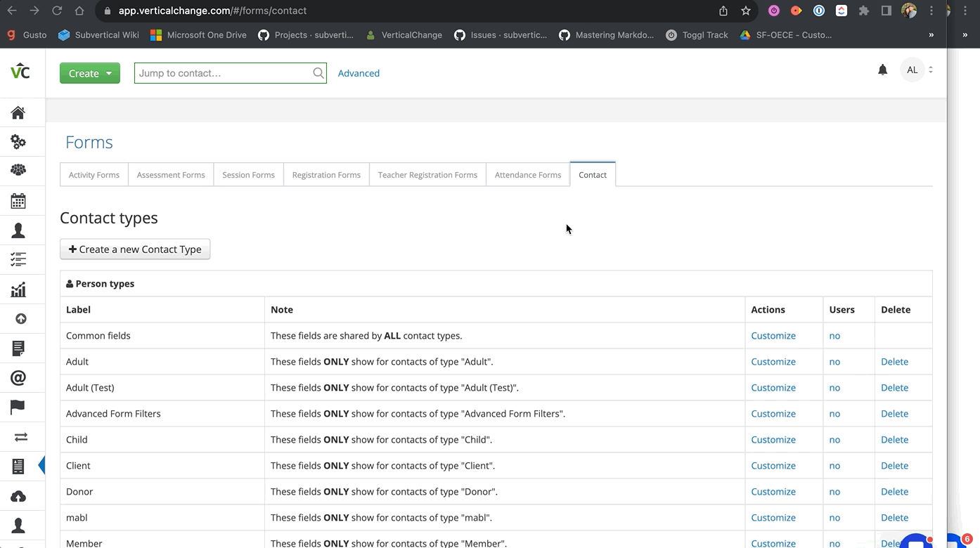Open the chat widget bubble
The height and width of the screenshot is (548, 980).
point(916,542)
